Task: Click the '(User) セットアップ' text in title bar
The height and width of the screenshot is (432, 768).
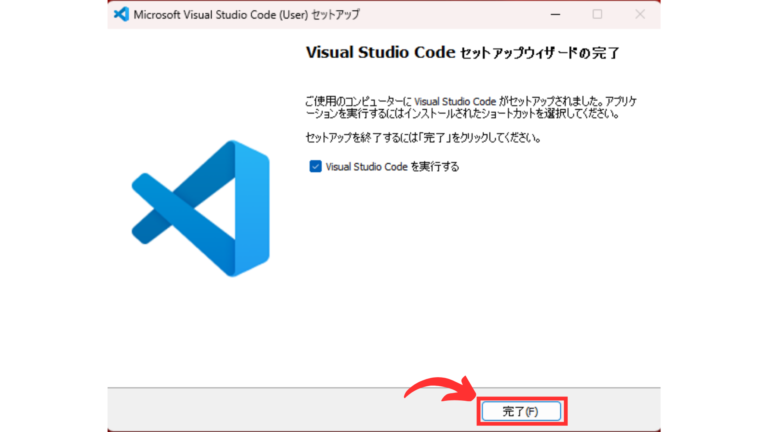Action: tap(322, 15)
